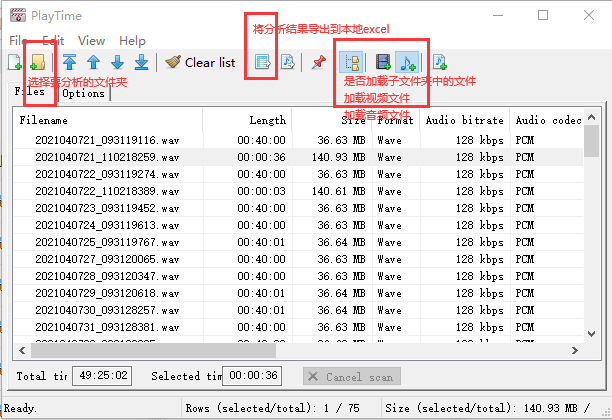Screen dimensions: 612x420
Task: Click the Cancel scan button
Action: (352, 377)
